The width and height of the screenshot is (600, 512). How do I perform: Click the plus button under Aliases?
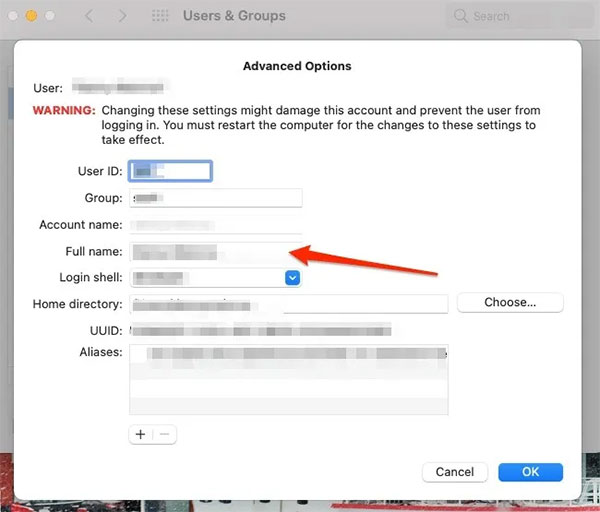click(x=140, y=434)
